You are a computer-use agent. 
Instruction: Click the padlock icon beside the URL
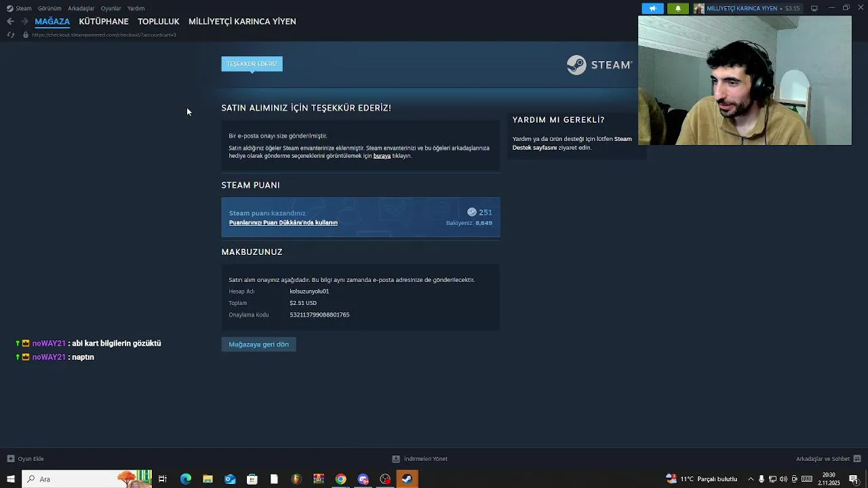(26, 35)
